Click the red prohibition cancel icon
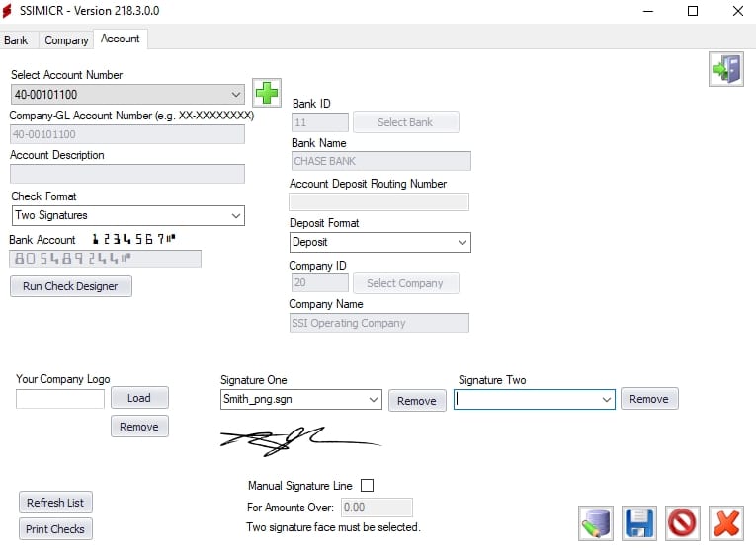 pyautogui.click(x=683, y=523)
